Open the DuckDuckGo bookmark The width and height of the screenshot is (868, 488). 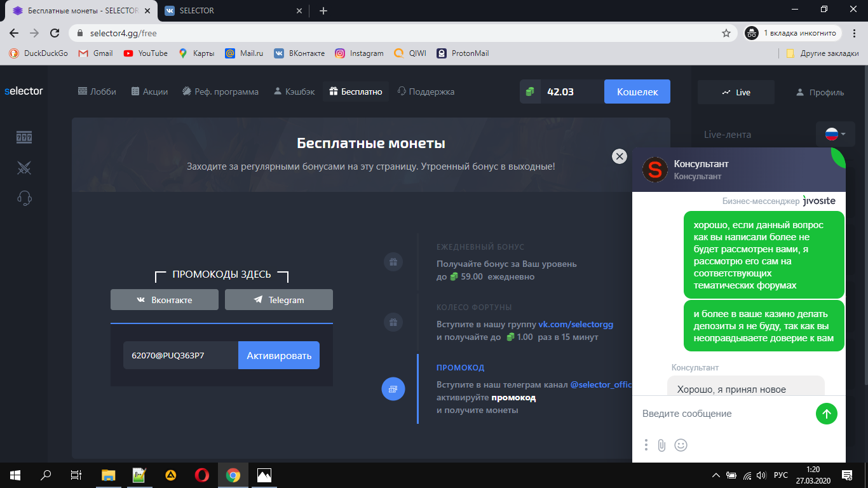click(39, 53)
